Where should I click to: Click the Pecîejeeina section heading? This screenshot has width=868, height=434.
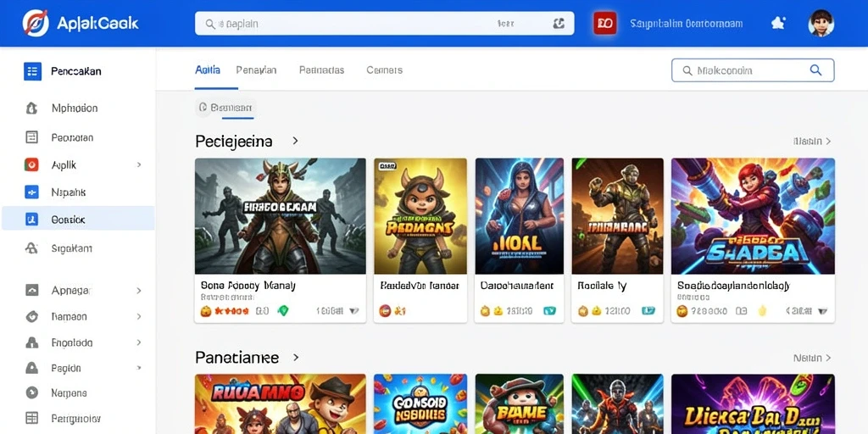[234, 142]
